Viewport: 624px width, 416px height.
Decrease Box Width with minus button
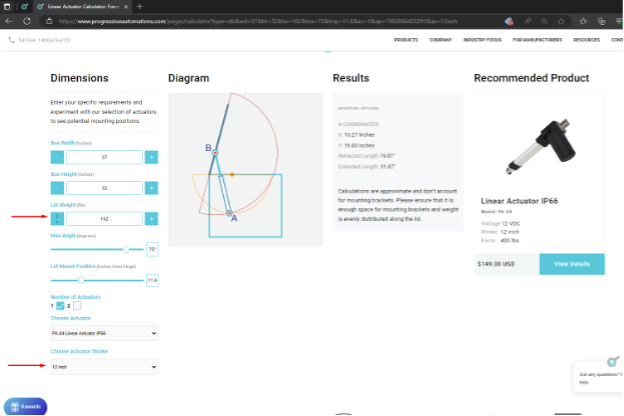(x=57, y=157)
